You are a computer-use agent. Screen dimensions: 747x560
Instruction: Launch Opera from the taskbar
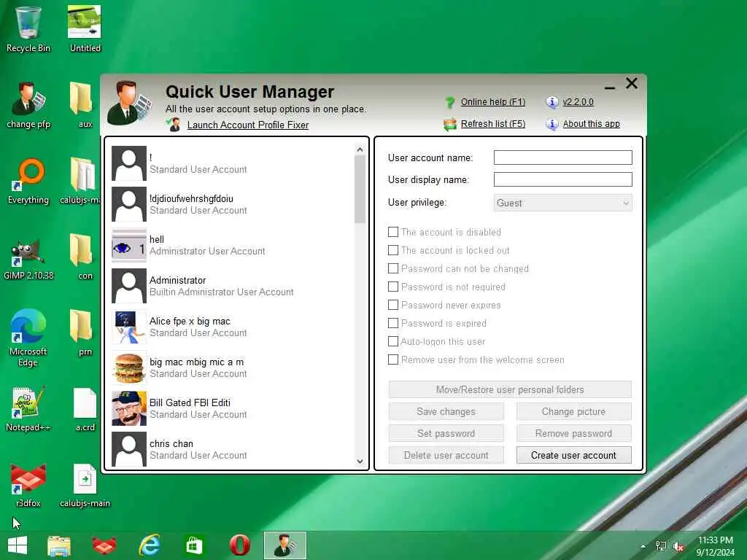coord(239,545)
